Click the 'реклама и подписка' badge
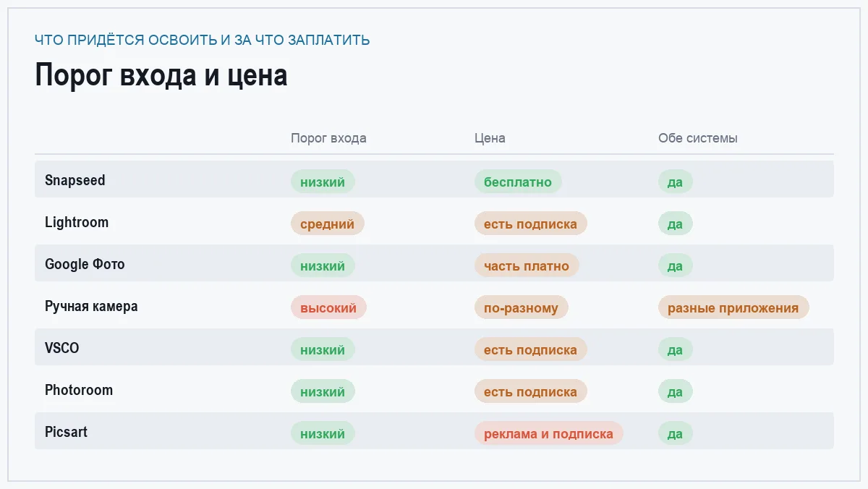This screenshot has height=489, width=868. point(549,433)
